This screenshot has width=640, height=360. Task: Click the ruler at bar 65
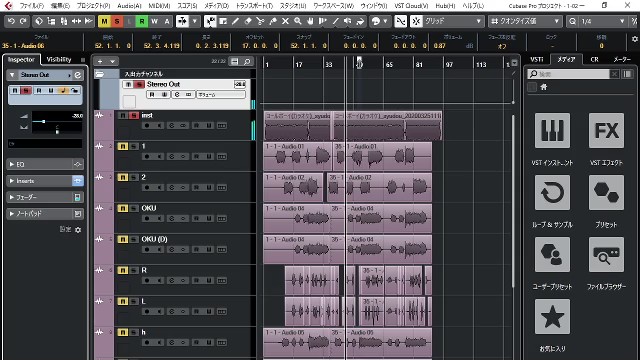[389, 65]
